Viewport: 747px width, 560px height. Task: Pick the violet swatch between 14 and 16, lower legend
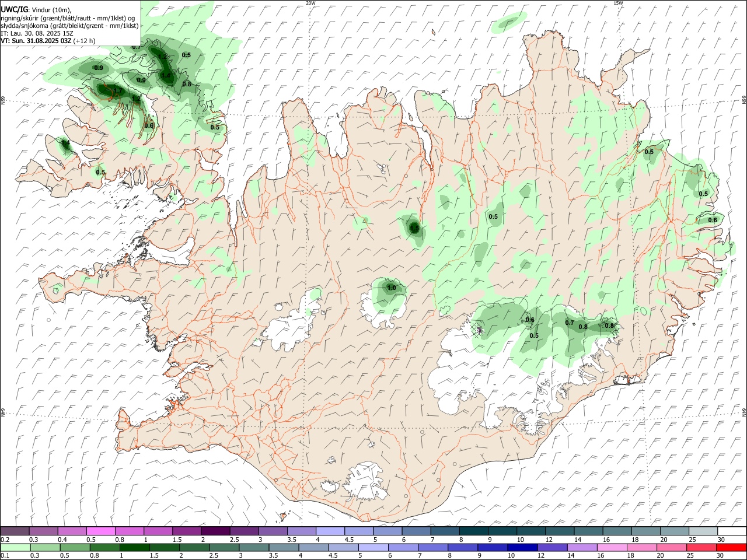(582, 547)
